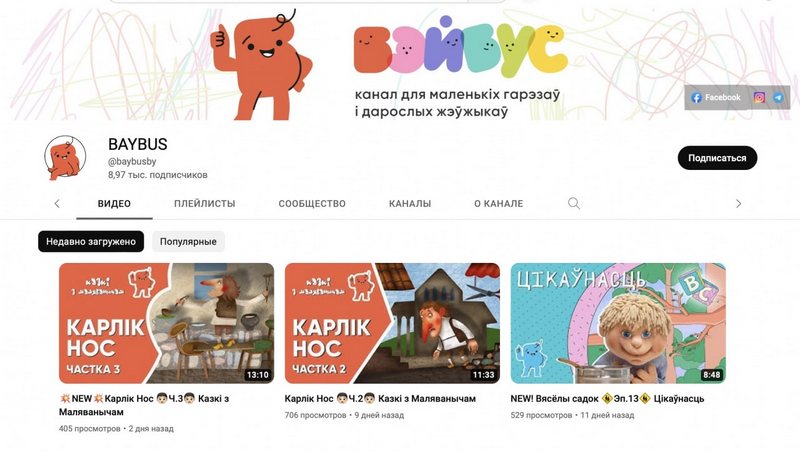This screenshot has width=800, height=451.
Task: Select the Популярные filter chip
Action: 188,241
